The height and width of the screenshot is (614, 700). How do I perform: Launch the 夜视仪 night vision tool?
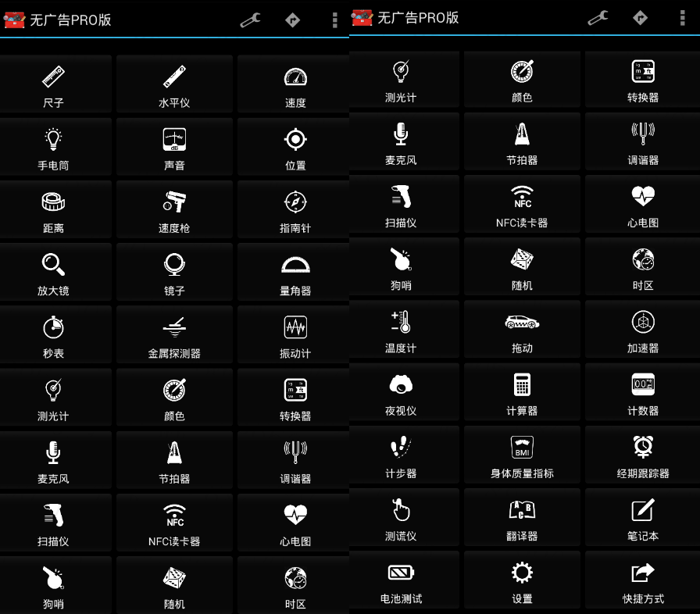click(401, 392)
